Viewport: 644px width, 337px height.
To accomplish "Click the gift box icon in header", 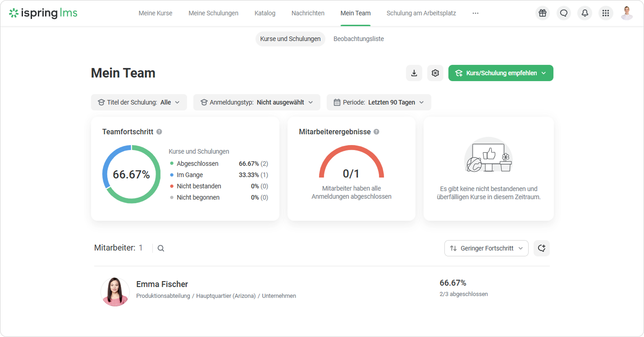I will click(543, 13).
